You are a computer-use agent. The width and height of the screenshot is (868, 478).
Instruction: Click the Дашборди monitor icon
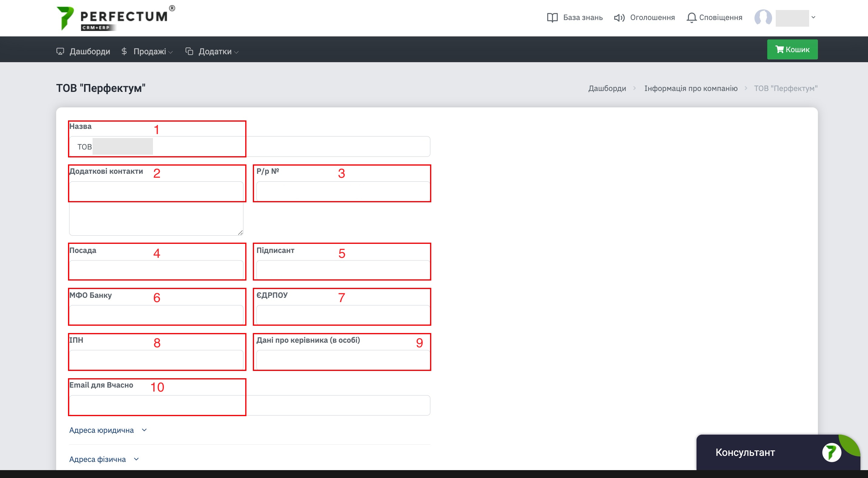pyautogui.click(x=60, y=51)
